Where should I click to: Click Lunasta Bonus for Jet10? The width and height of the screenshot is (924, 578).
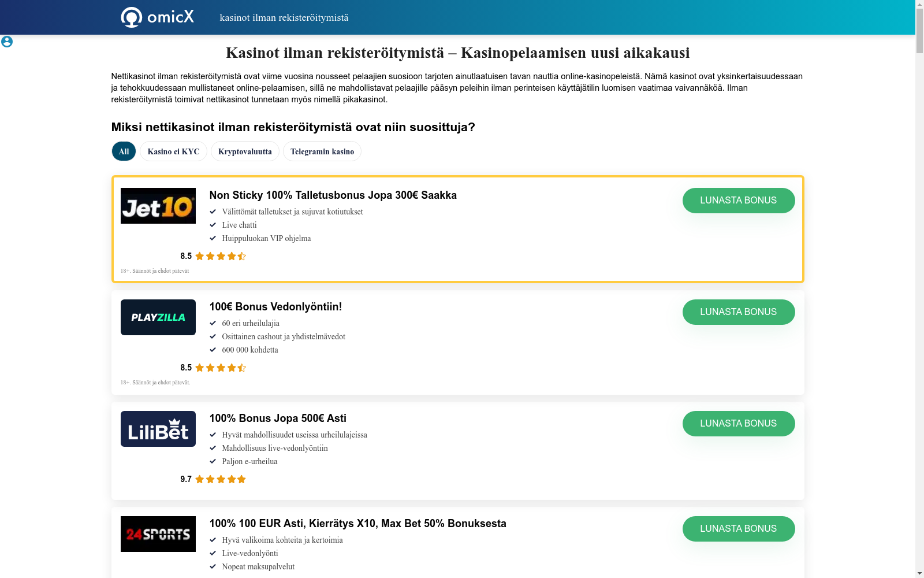tap(739, 201)
